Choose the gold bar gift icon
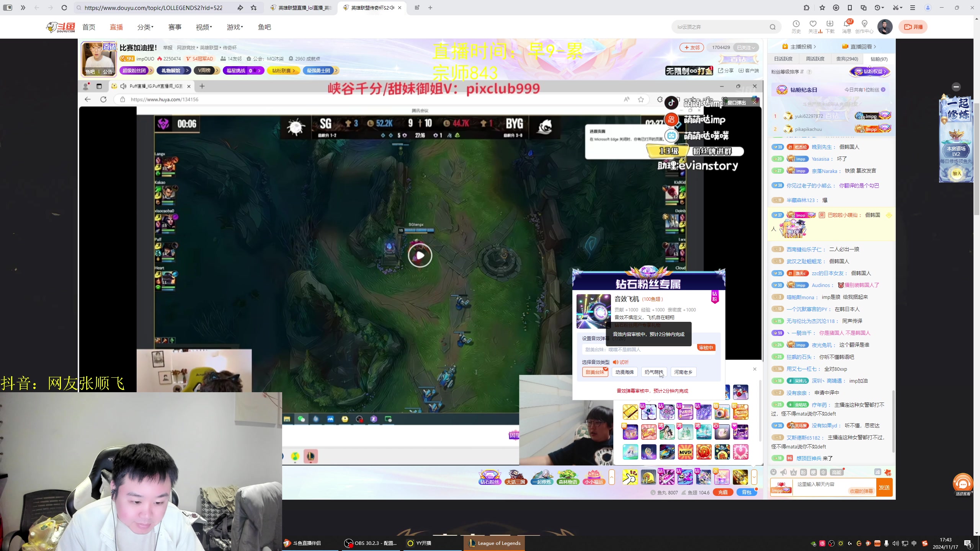The height and width of the screenshot is (551, 980). pos(630,412)
